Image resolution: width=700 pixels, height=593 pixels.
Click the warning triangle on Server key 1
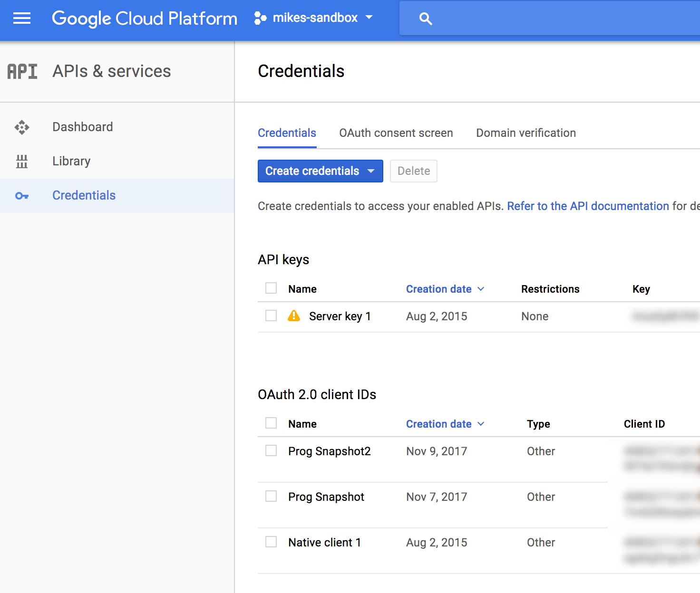click(294, 316)
